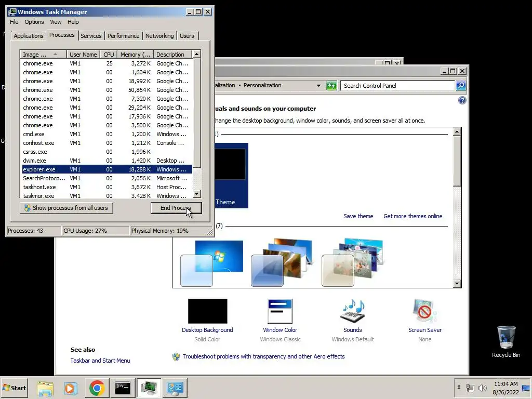Image resolution: width=532 pixels, height=399 pixels.
Task: Click Show processes from all users
Action: tap(66, 208)
